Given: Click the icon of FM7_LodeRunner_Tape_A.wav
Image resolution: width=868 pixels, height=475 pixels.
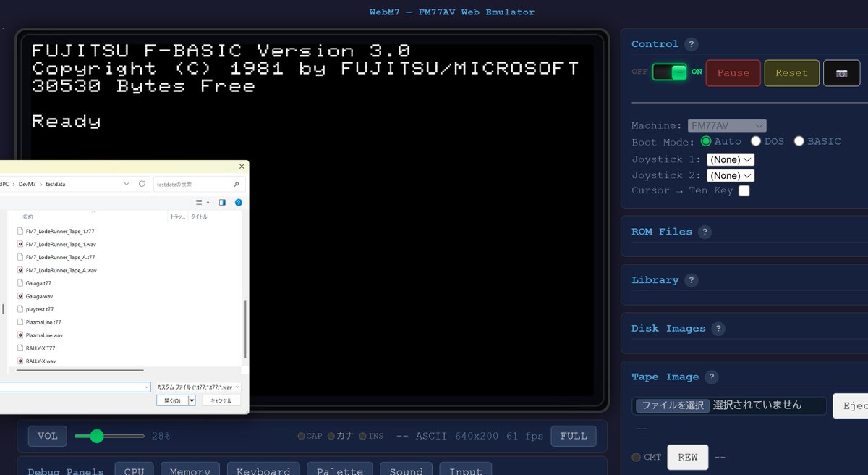Looking at the screenshot, I should (20, 270).
